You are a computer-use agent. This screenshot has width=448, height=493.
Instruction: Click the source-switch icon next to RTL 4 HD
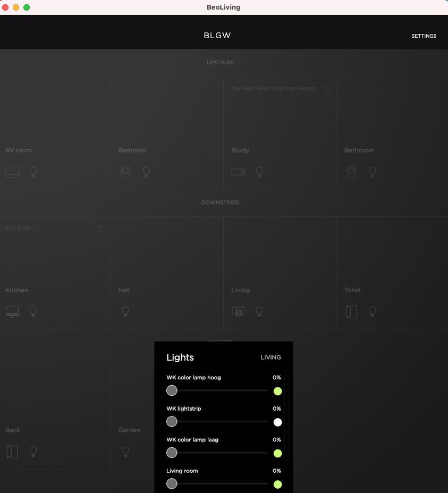[x=100, y=229]
